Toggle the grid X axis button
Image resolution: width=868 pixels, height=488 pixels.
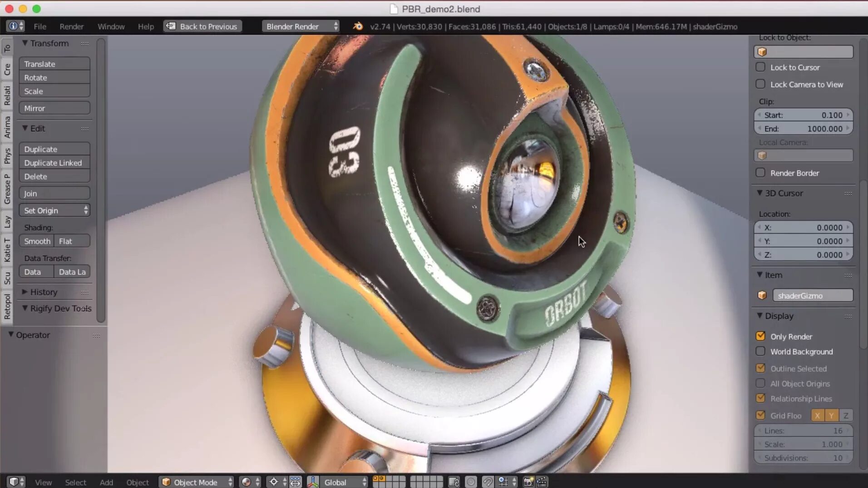pos(817,415)
